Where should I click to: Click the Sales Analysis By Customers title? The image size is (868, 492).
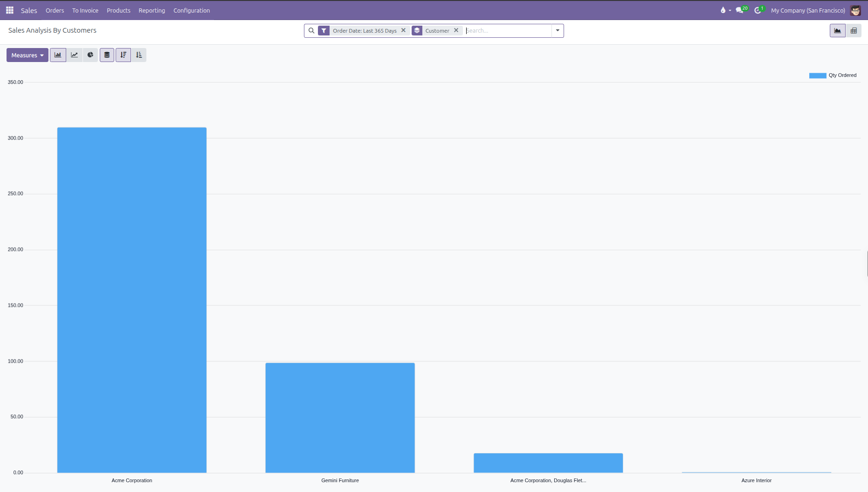(x=52, y=30)
